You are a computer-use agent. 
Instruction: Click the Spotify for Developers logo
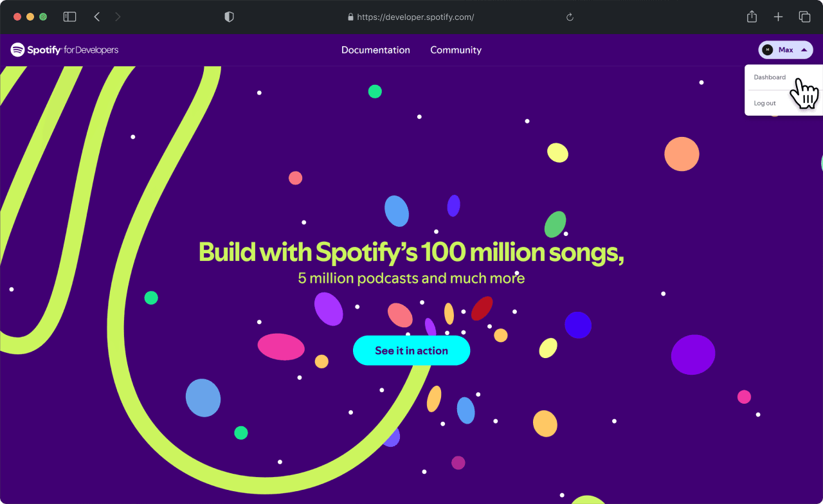(64, 50)
